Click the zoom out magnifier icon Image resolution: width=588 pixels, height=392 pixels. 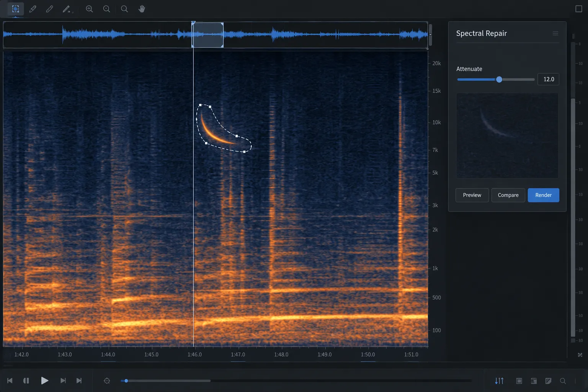[106, 9]
